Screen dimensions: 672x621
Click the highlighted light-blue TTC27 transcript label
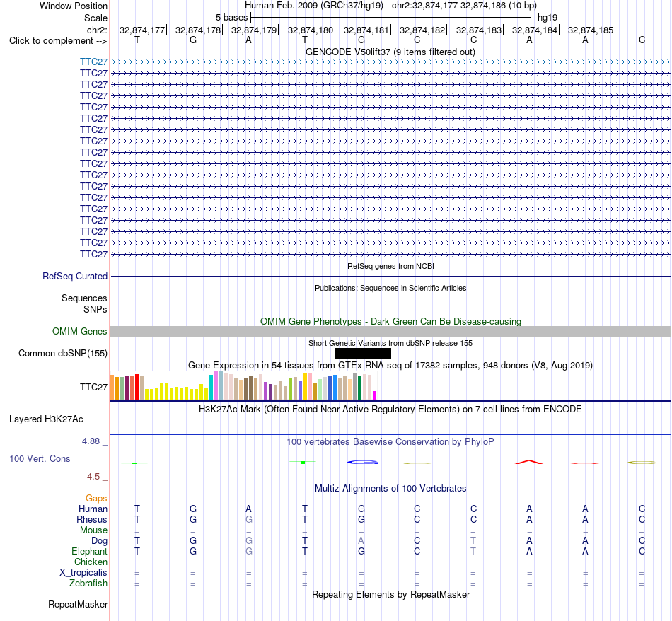coord(93,62)
